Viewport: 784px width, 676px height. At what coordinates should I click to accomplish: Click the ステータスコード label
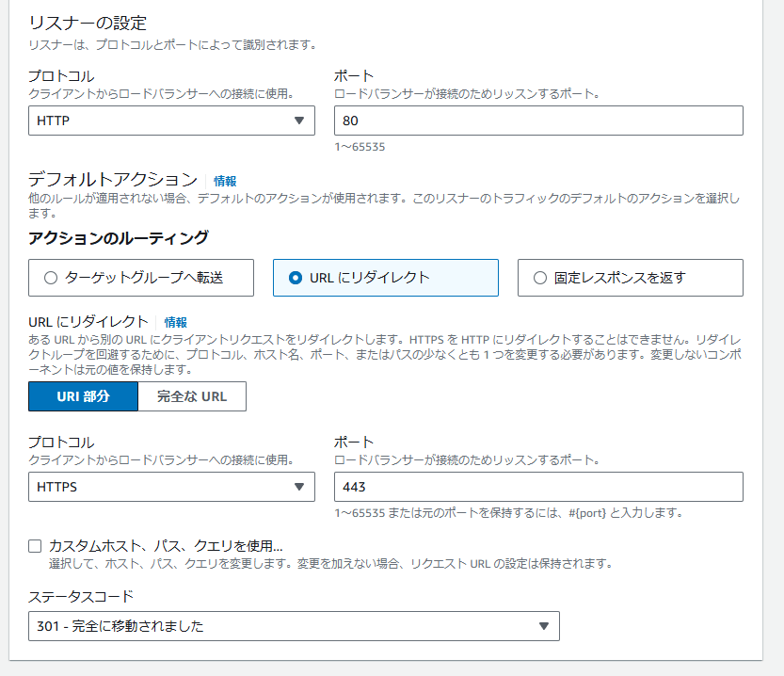pos(81,597)
